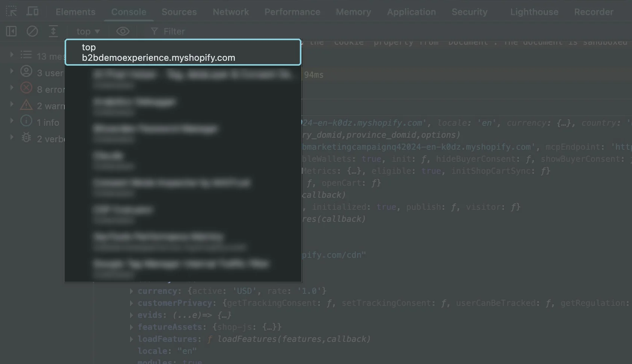
Task: Select the inspect element picker icon
Action: tap(11, 11)
